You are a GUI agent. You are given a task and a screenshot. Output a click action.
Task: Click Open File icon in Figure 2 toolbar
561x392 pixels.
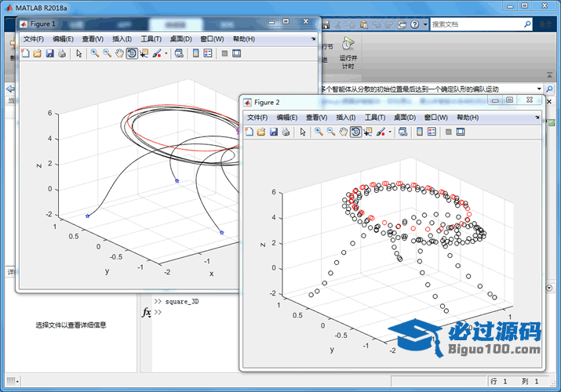tap(261, 132)
